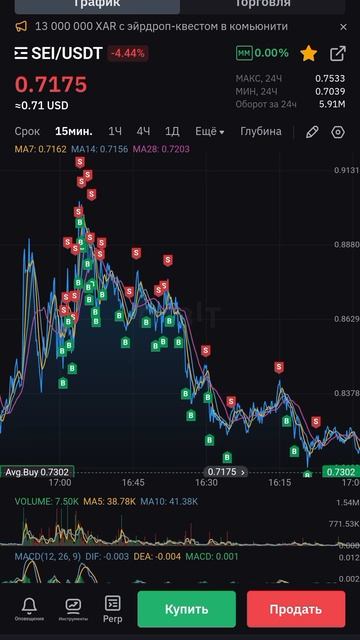360x640 pixels.
Task: Tap the 0.00% green percentage
Action: coord(271,53)
